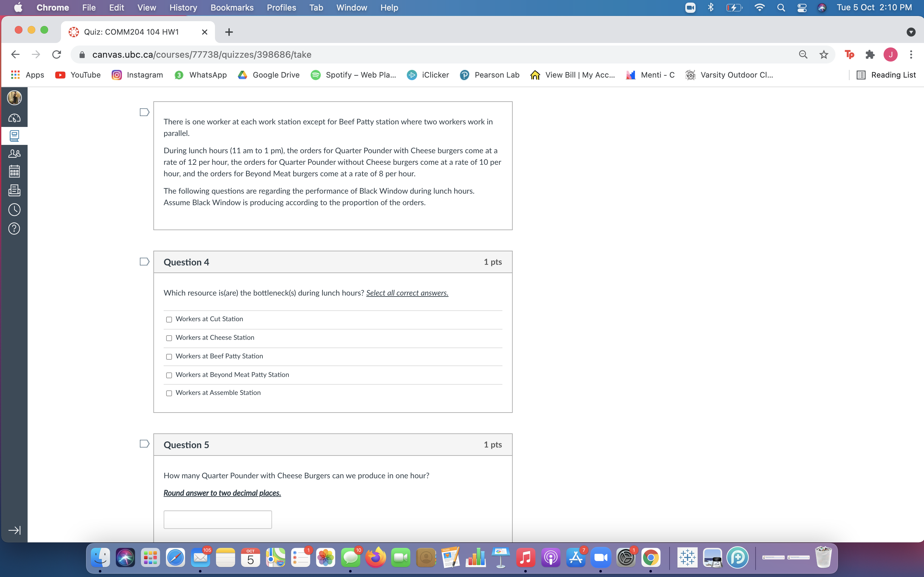Select Workers at Beef Patty Station
Image resolution: width=924 pixels, height=577 pixels.
point(169,356)
